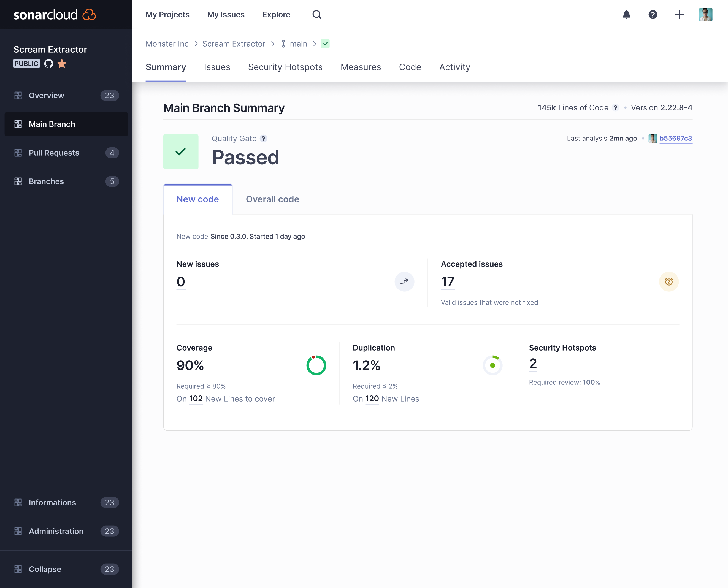Click the alarm clock icon for accepted issues
728x588 pixels.
click(668, 281)
